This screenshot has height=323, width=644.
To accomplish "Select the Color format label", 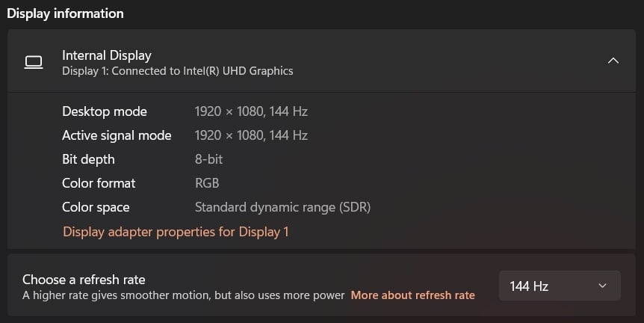I will [x=99, y=183].
